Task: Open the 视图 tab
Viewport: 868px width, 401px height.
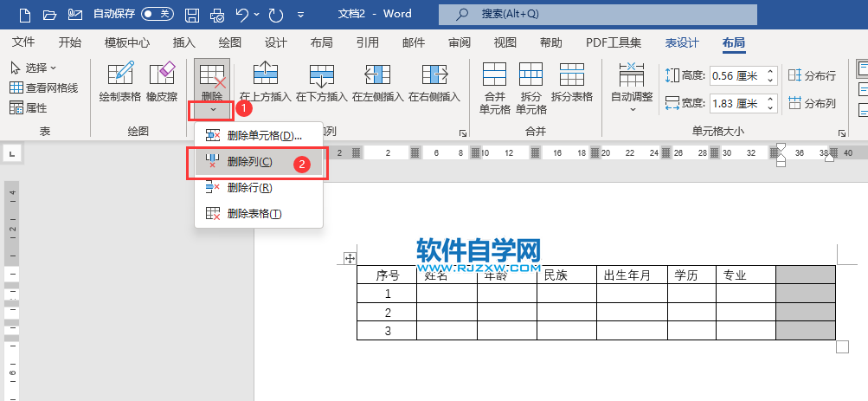Action: point(505,42)
